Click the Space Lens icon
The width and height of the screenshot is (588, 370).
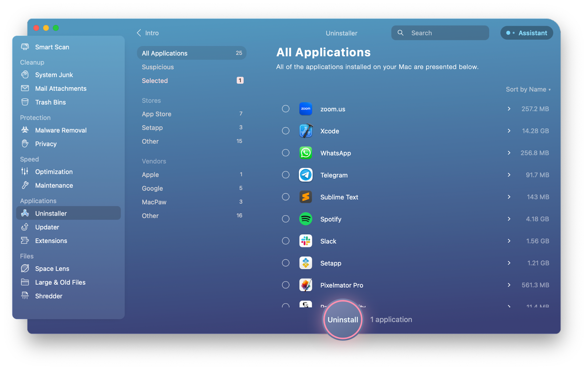25,268
